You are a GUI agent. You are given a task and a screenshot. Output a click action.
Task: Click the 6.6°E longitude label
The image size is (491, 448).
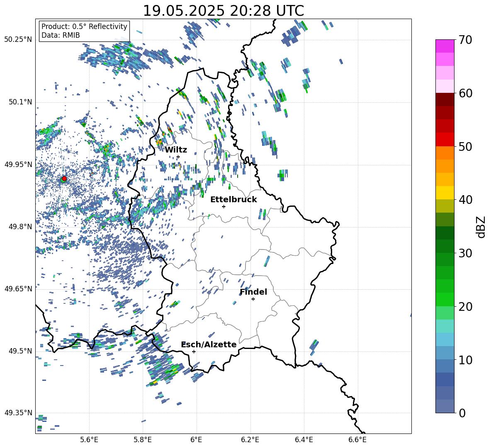pos(357,440)
